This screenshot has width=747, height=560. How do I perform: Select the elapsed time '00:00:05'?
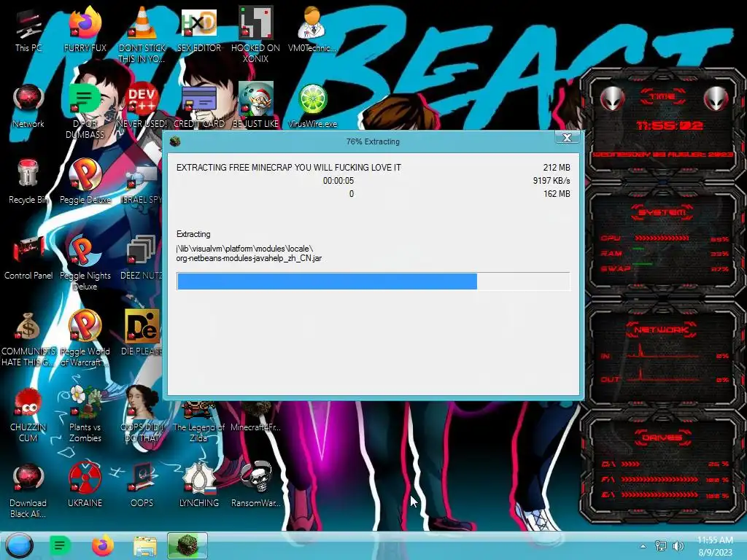click(x=338, y=181)
